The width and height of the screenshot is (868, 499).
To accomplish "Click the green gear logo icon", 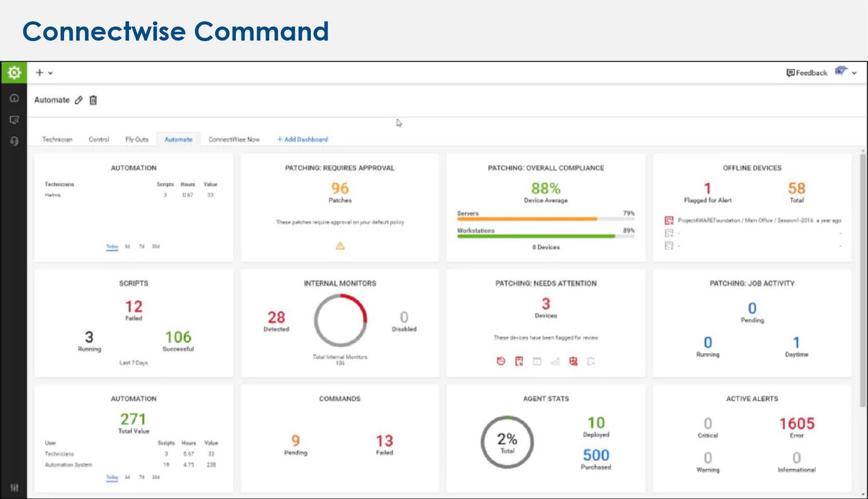I will click(14, 73).
